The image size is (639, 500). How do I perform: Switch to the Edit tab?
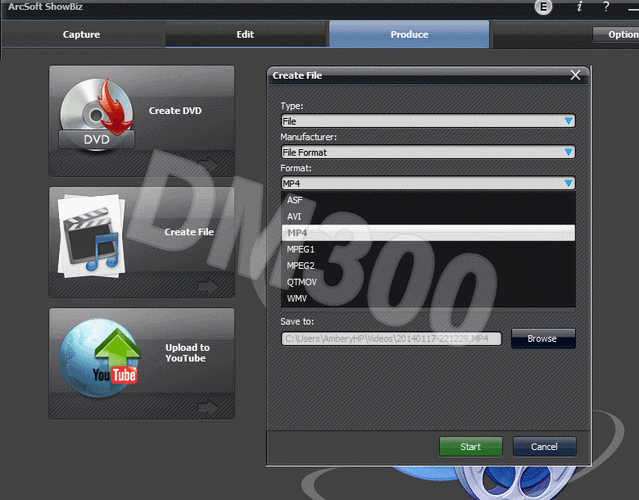tap(245, 34)
